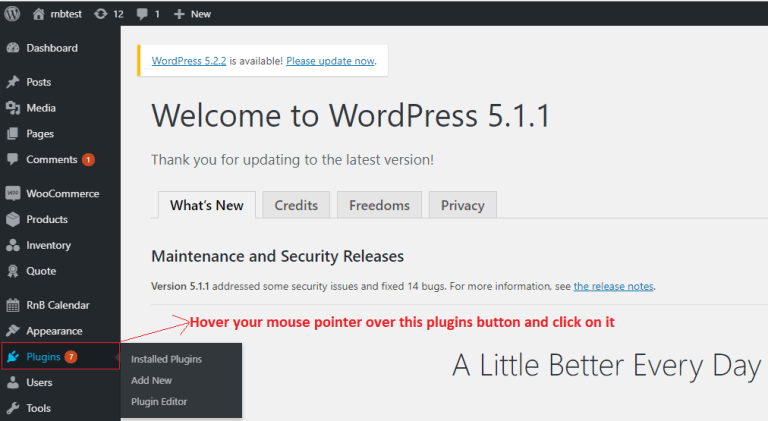
Task: Open the comments bubble in admin bar
Action: tap(142, 14)
